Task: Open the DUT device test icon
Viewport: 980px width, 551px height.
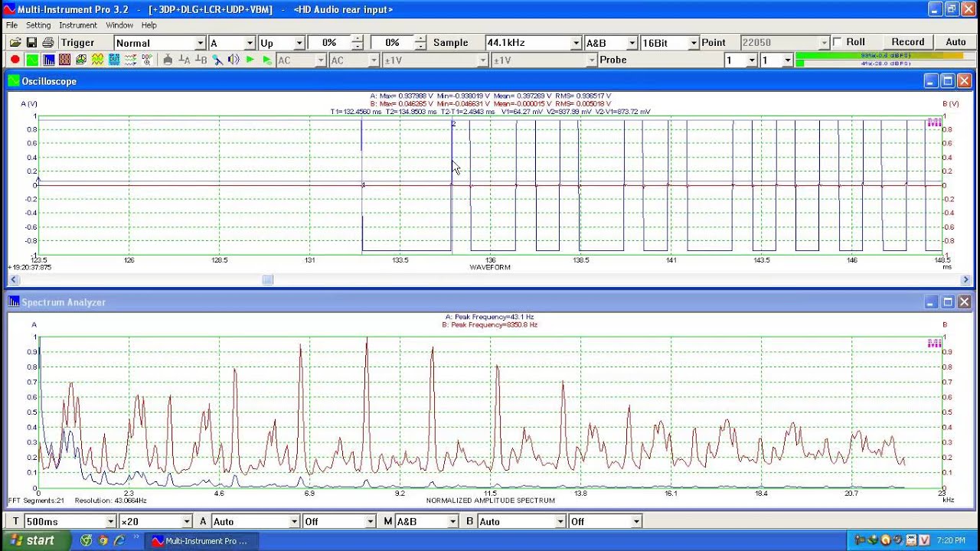Action: tap(114, 60)
